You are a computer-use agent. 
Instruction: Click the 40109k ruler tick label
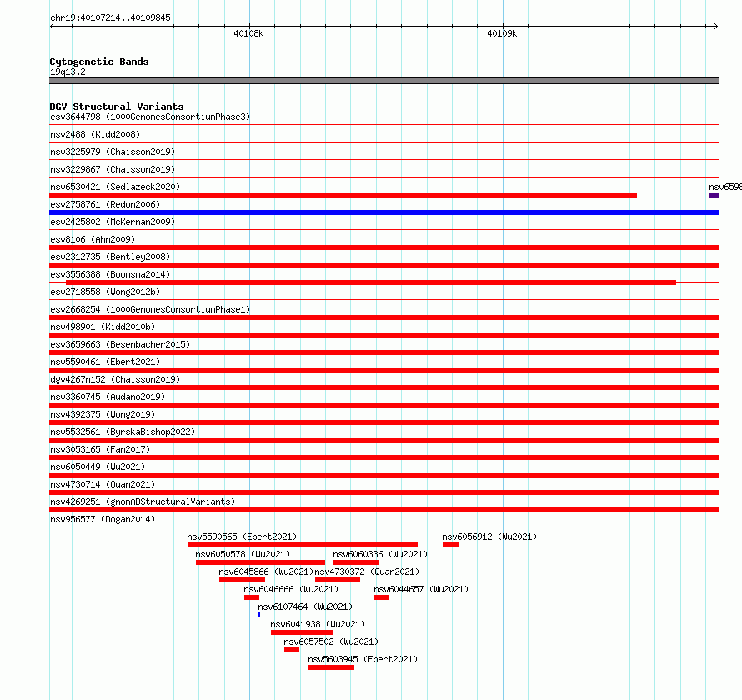tap(502, 33)
